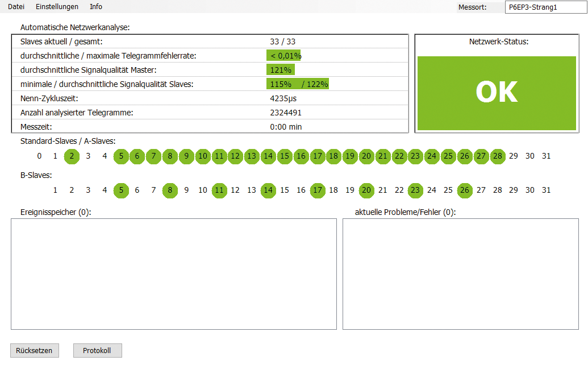Select inactive B-slave 29

point(514,190)
